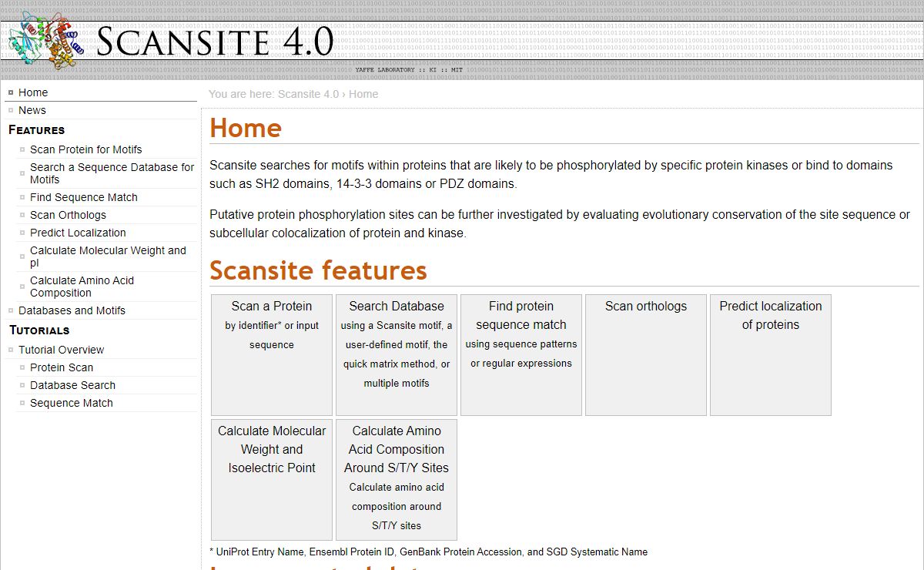The image size is (924, 570).
Task: Open Tutorial Overview in sidebar
Action: (x=61, y=350)
